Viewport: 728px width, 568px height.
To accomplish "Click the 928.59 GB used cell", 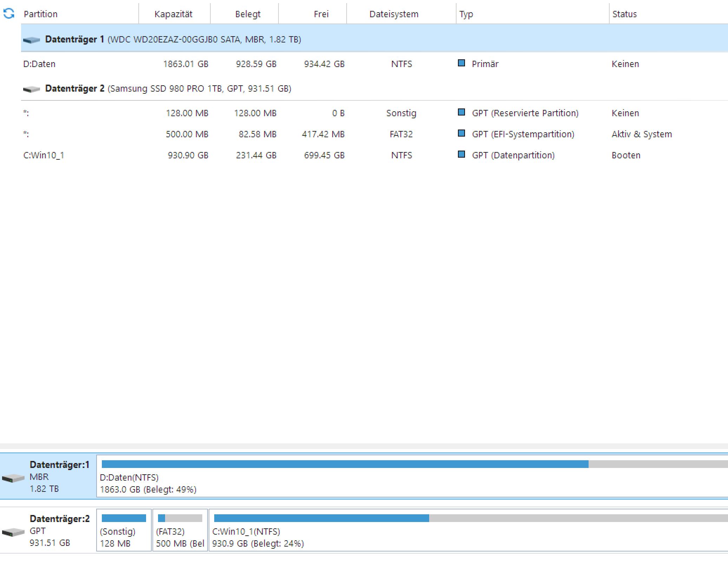I will pyautogui.click(x=256, y=64).
